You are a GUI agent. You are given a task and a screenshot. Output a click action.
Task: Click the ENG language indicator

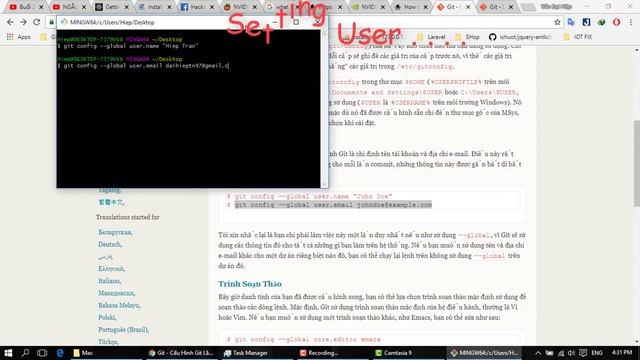[x=597, y=353]
